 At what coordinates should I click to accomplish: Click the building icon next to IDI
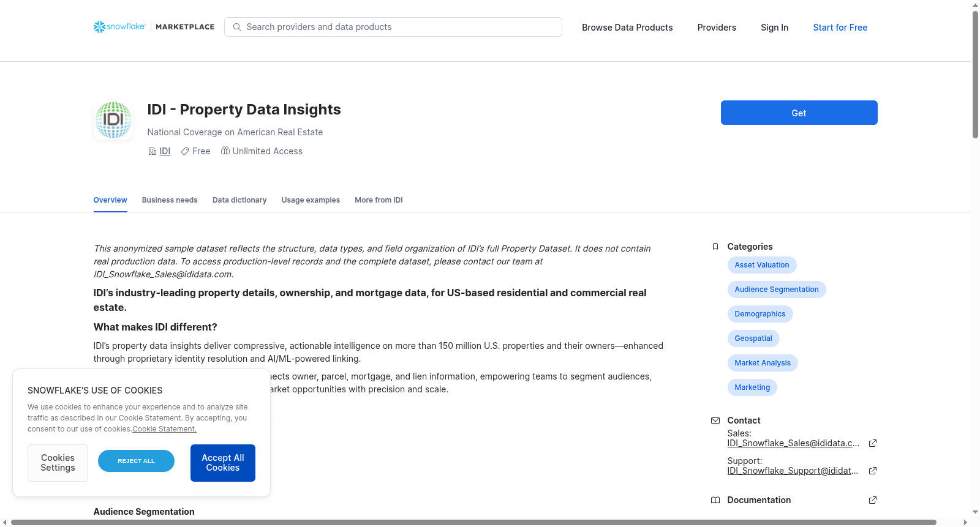(153, 151)
